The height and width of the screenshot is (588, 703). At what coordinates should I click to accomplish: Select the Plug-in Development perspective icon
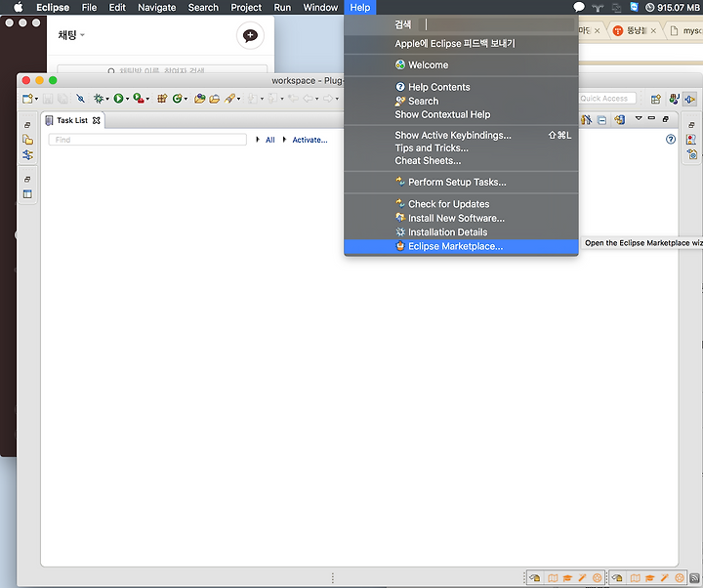click(x=689, y=99)
